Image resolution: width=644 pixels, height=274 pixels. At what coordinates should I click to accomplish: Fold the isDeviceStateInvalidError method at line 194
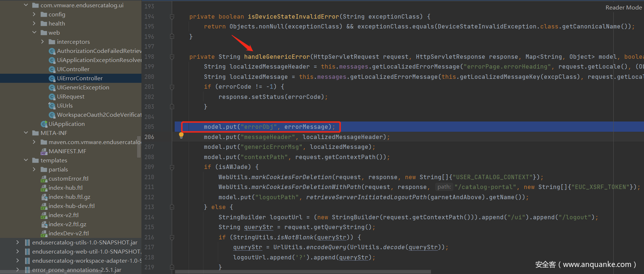click(172, 17)
